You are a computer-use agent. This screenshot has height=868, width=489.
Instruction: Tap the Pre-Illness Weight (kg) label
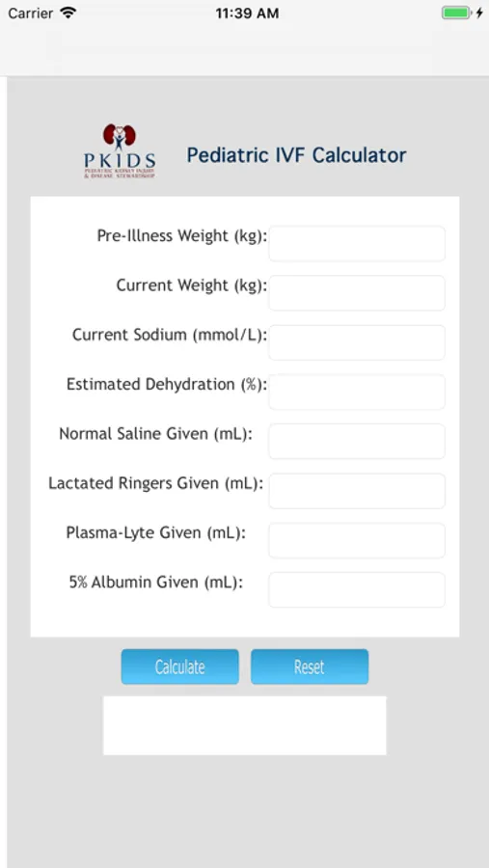182,236
